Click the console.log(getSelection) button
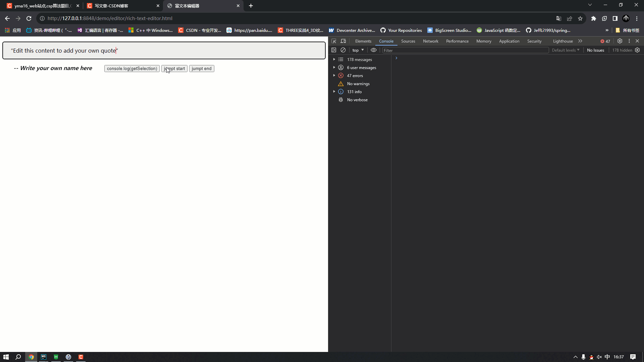Viewport: 644px width, 362px height. (x=131, y=68)
